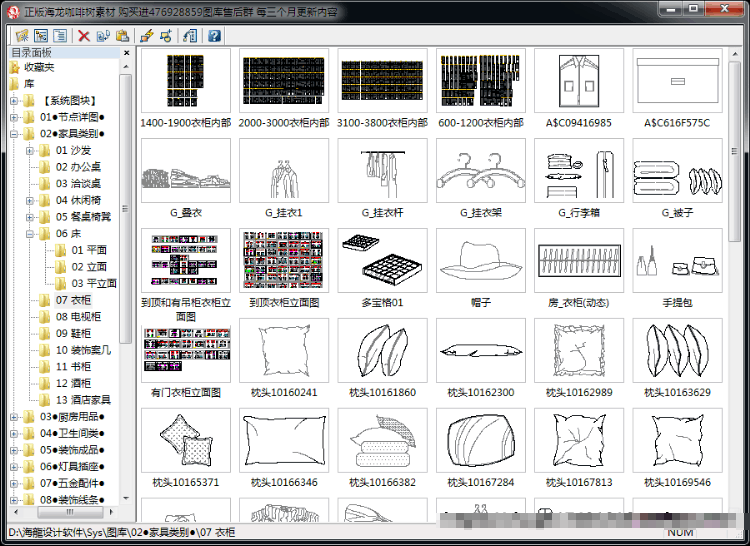Click the red X delete icon
The image size is (750, 546).
click(x=84, y=35)
